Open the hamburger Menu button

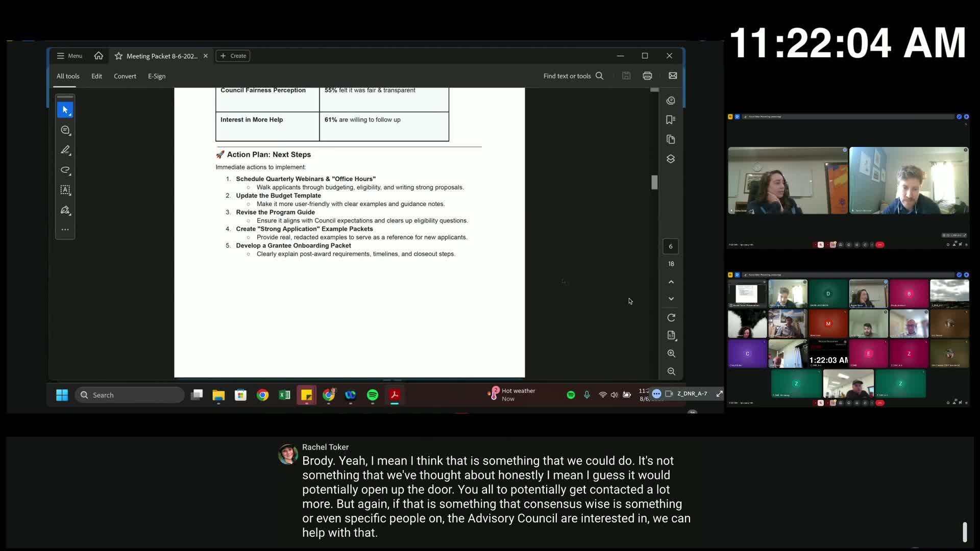pos(69,56)
